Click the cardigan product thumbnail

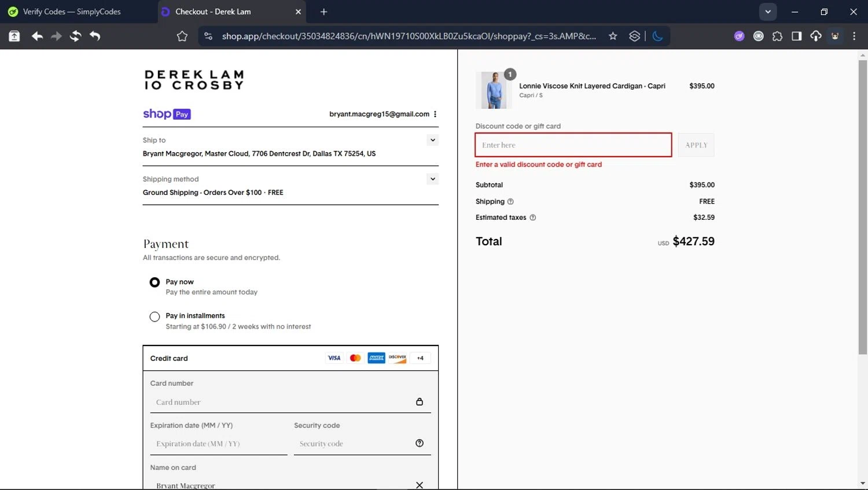(x=494, y=90)
